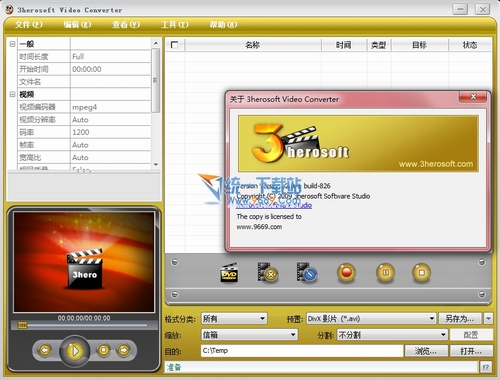Collapse the 一般 property group

12,44
